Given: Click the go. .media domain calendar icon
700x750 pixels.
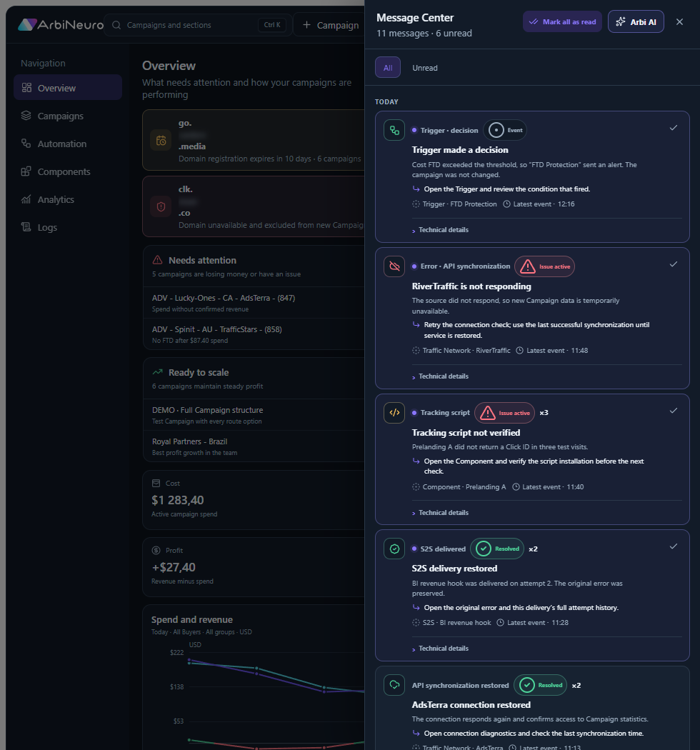Looking at the screenshot, I should [x=161, y=141].
